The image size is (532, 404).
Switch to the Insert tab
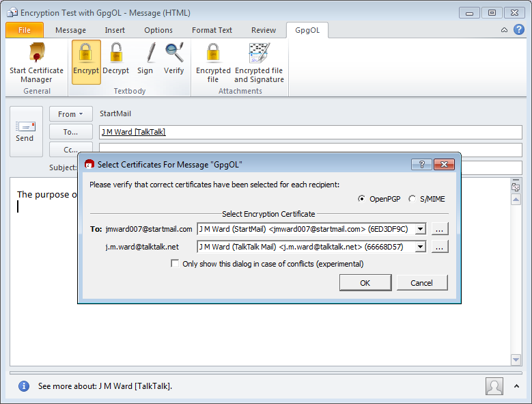(115, 30)
